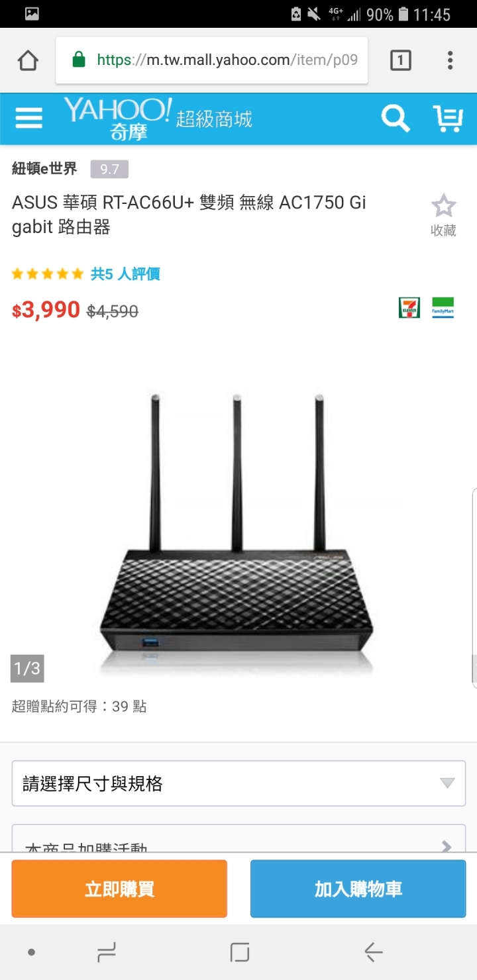
Task: Tap the URL address bar
Action: click(x=212, y=60)
